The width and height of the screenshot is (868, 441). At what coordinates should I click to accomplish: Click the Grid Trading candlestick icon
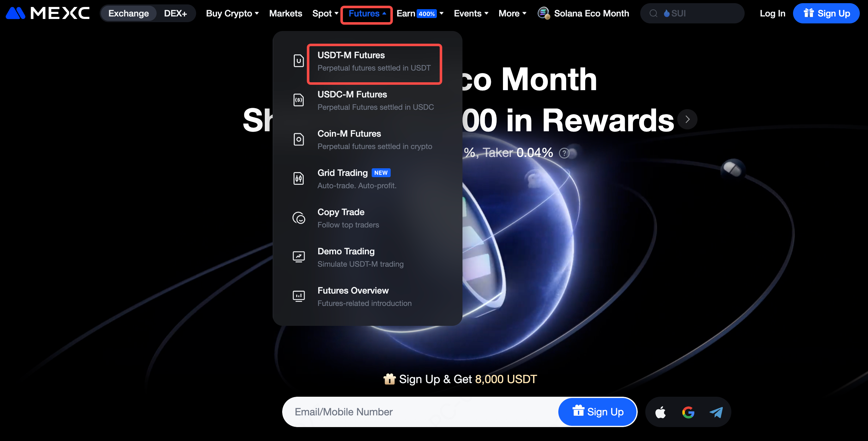pos(299,178)
